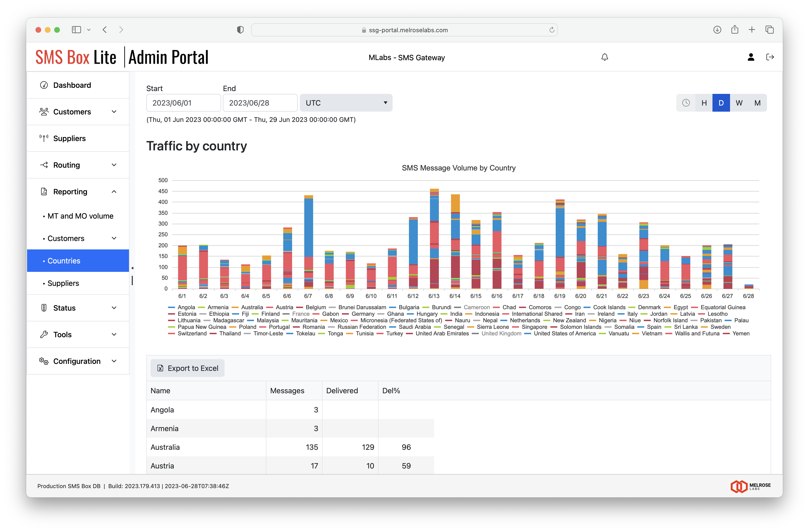Sort by the Name column header
The height and width of the screenshot is (532, 809).
206,391
